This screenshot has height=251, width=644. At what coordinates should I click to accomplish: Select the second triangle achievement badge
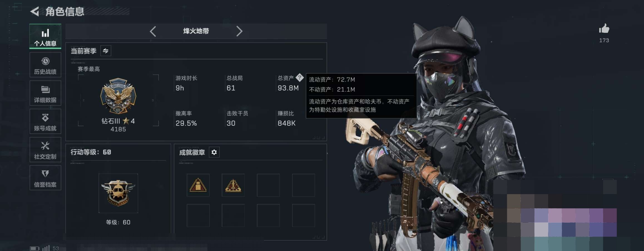coord(233,185)
